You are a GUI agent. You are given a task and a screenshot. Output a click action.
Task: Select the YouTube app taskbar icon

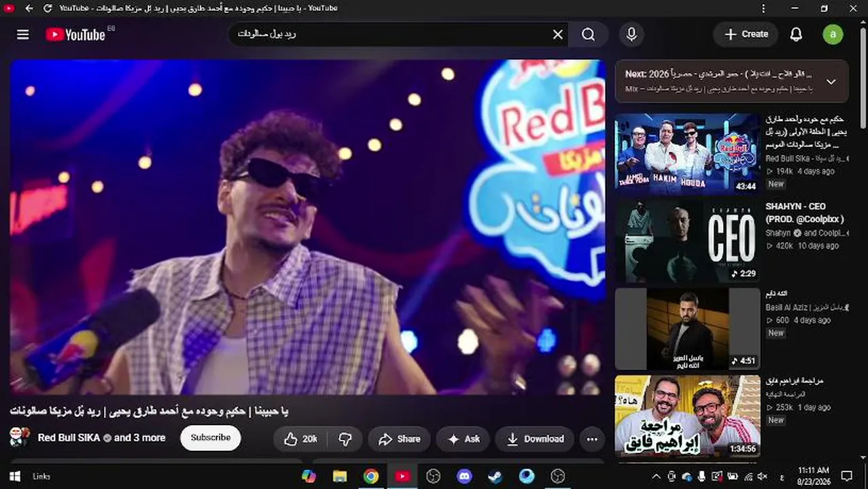click(402, 476)
